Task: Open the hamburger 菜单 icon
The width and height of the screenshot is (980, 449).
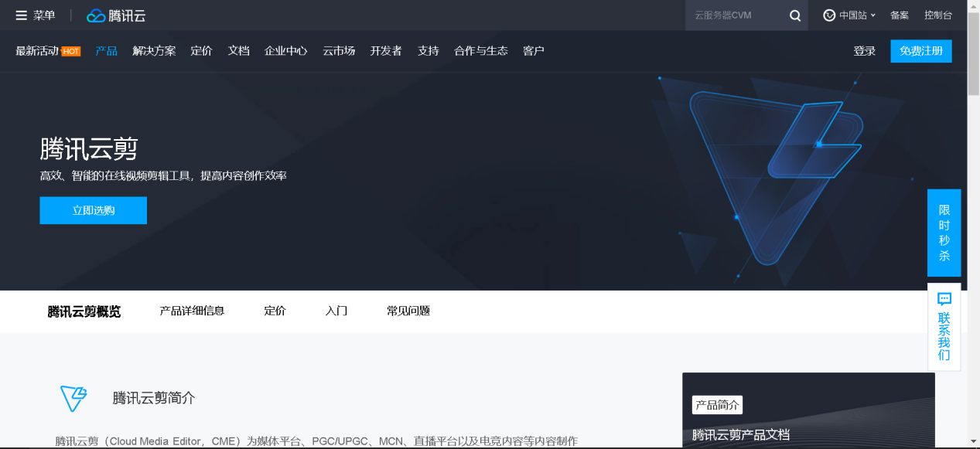Action: (22, 15)
